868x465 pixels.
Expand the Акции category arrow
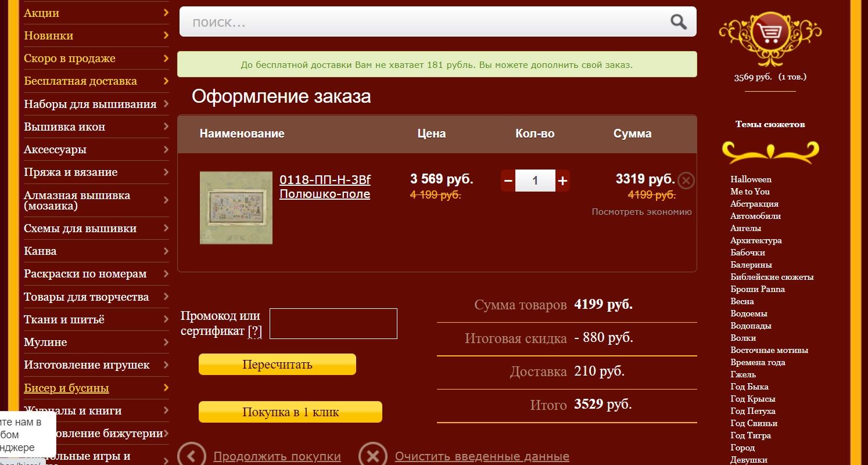tap(166, 12)
